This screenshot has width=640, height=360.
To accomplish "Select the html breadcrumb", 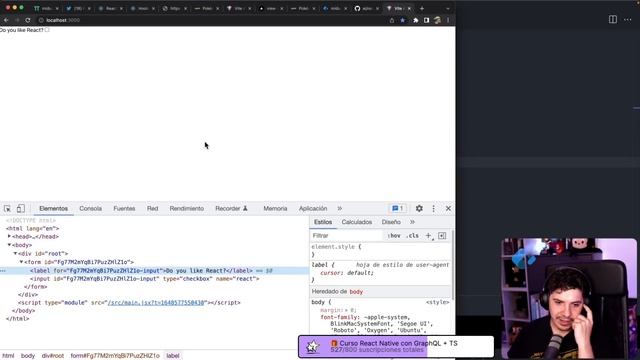I will pos(8,356).
